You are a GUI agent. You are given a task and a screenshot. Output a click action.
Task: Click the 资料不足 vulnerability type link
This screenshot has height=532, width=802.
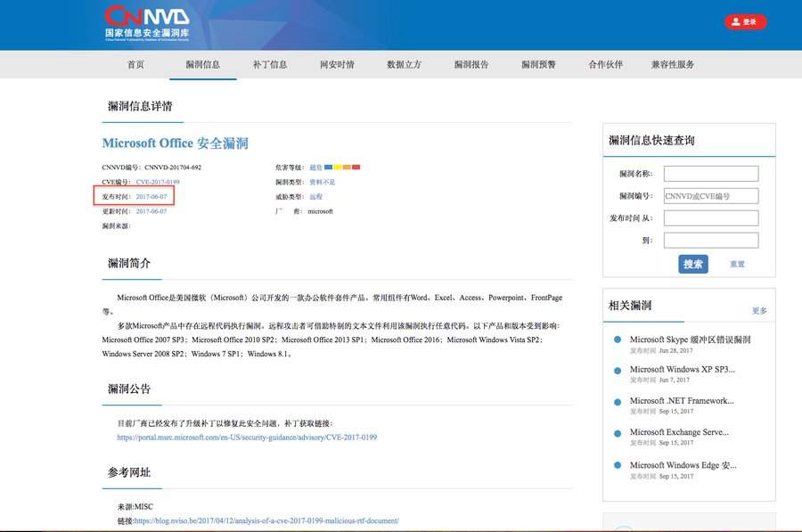click(323, 182)
